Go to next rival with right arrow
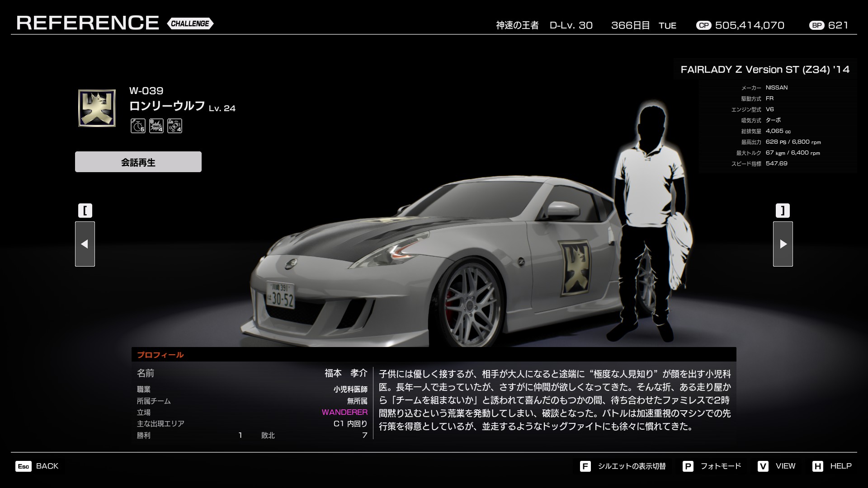868x488 pixels. pyautogui.click(x=783, y=244)
